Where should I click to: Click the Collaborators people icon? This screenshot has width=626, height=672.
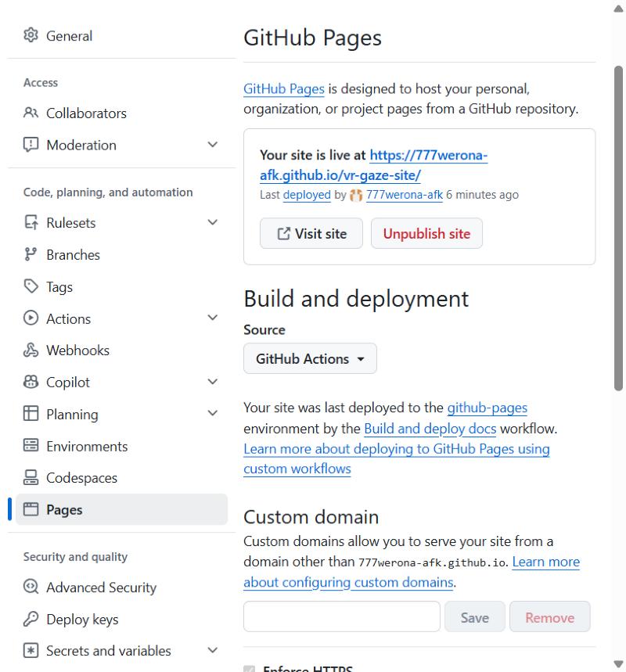click(31, 113)
